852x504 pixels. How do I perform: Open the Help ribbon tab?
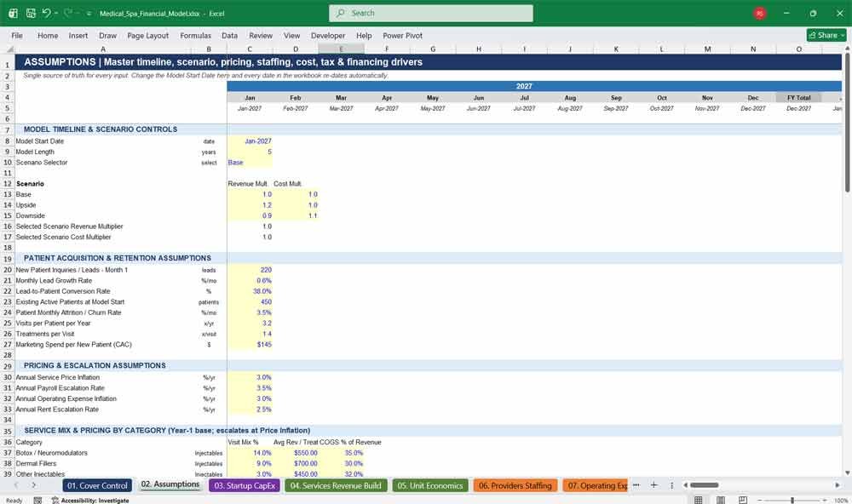364,35
